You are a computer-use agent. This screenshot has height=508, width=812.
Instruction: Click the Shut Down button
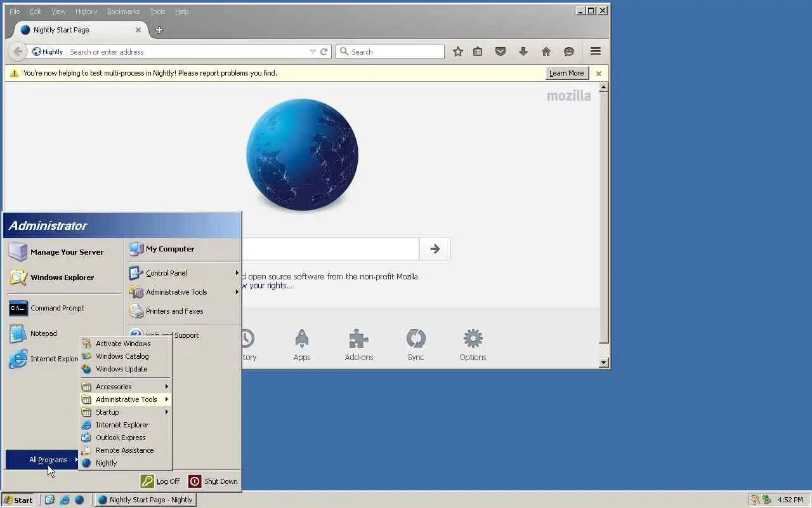(x=213, y=481)
